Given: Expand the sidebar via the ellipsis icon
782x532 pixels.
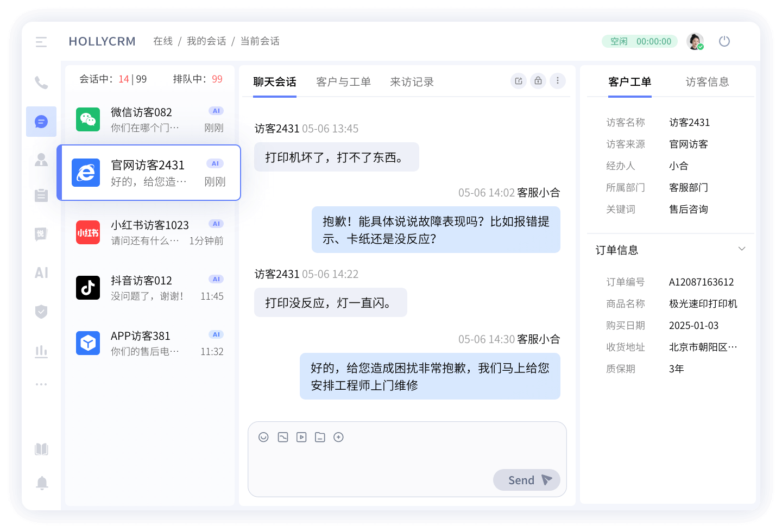Looking at the screenshot, I should tap(41, 384).
